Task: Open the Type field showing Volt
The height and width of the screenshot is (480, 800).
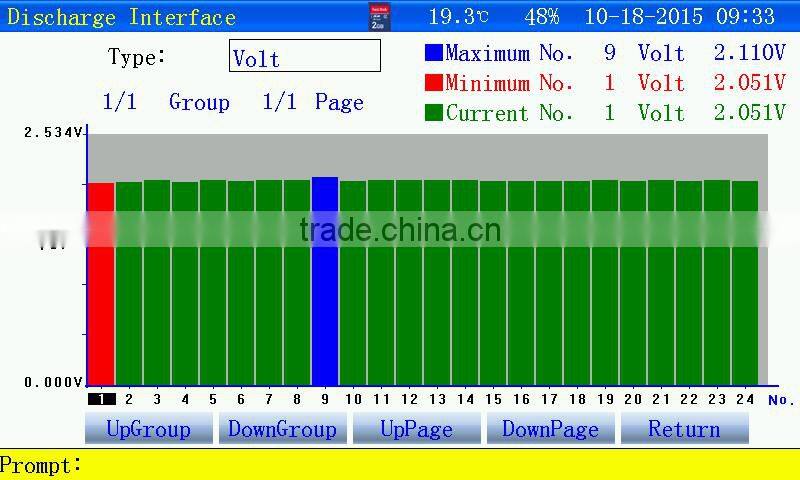Action: tap(305, 57)
